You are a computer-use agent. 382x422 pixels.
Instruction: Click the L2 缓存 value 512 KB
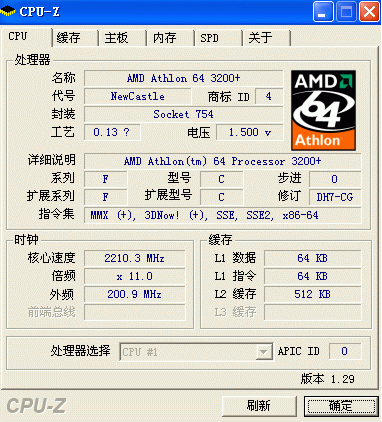(313, 294)
